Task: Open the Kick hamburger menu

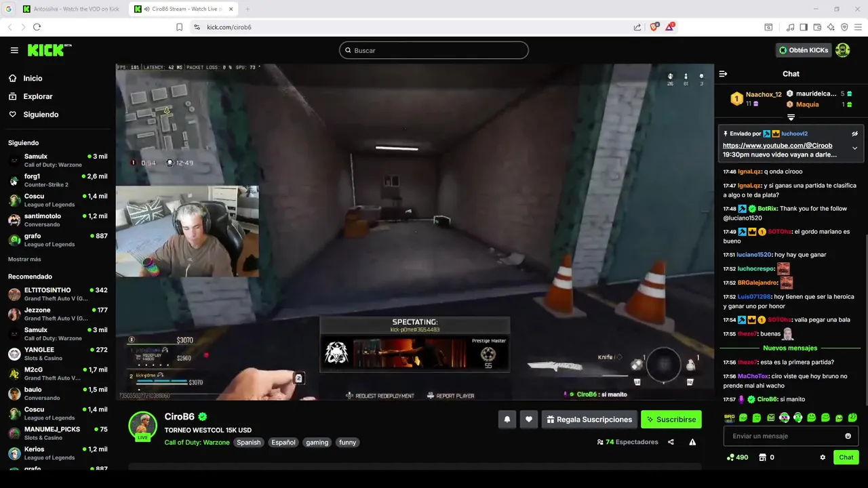Action: coord(14,50)
